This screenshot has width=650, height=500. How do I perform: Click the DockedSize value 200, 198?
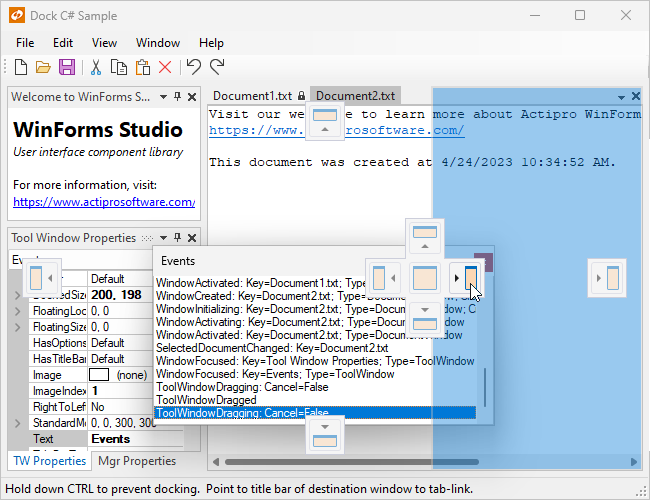point(116,295)
